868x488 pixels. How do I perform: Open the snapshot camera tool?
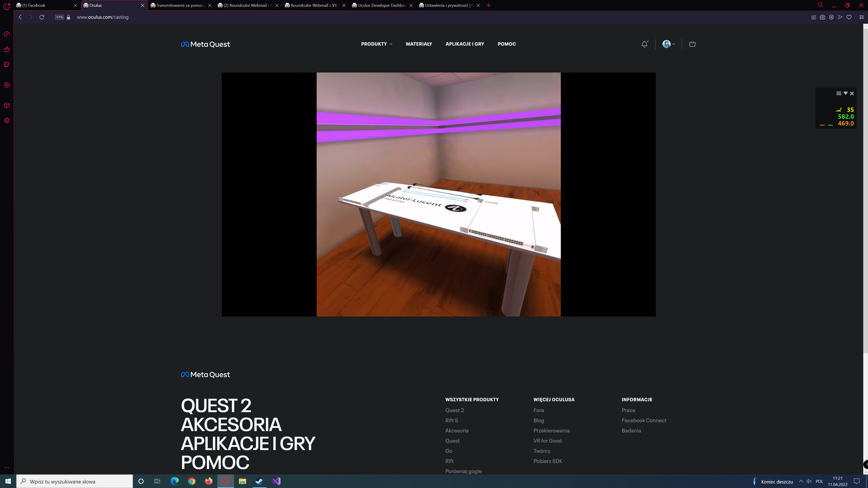click(822, 17)
